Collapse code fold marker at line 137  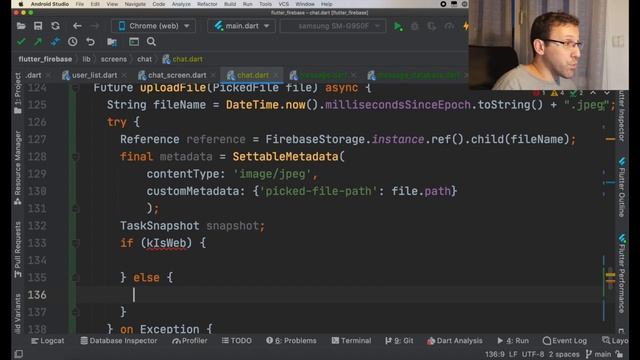[x=75, y=312]
